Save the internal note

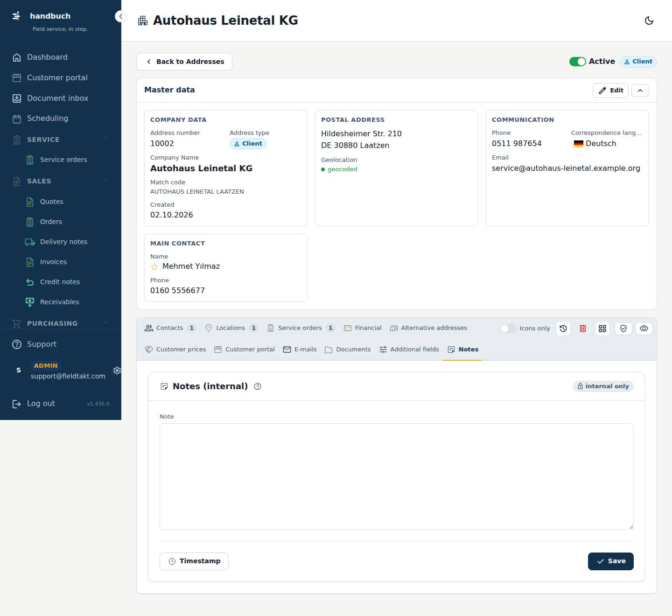click(x=611, y=561)
